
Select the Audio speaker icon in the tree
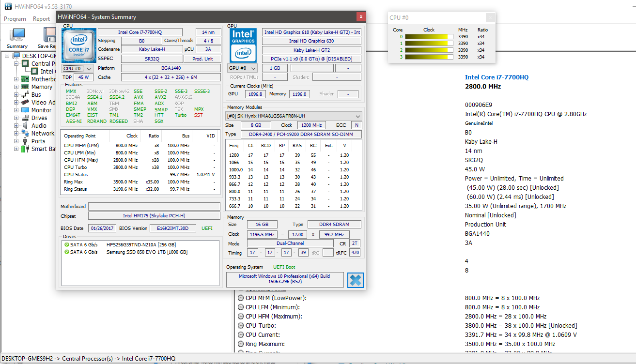(x=26, y=125)
